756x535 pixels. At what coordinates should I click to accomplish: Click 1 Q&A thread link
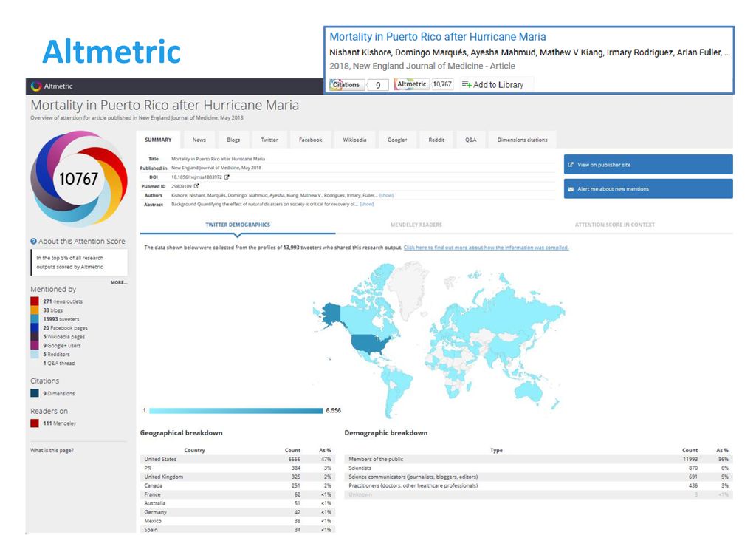[x=59, y=364]
